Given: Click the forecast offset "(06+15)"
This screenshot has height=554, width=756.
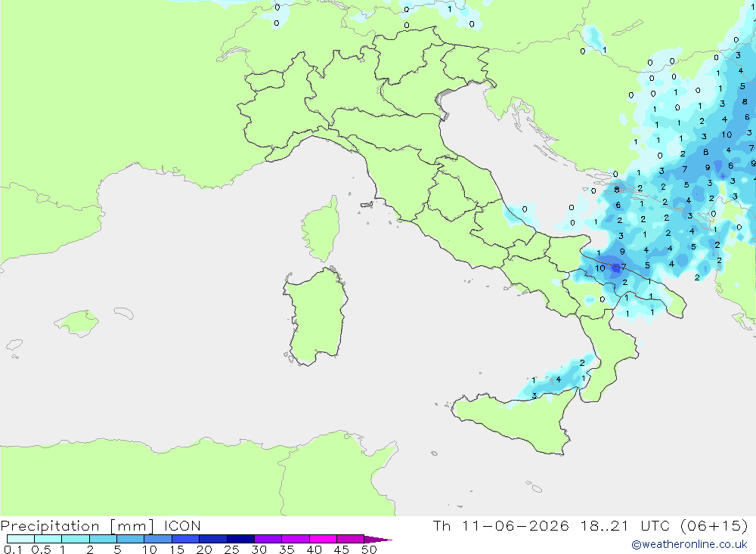Looking at the screenshot, I should (x=714, y=525).
